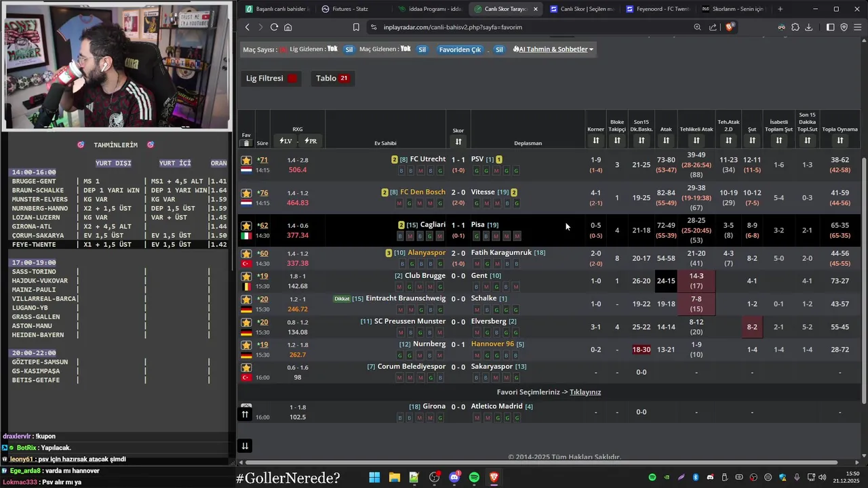Viewport: 868px width, 488px height.
Task: Sort by Son15 Dk.Baskı column
Action: tap(642, 140)
